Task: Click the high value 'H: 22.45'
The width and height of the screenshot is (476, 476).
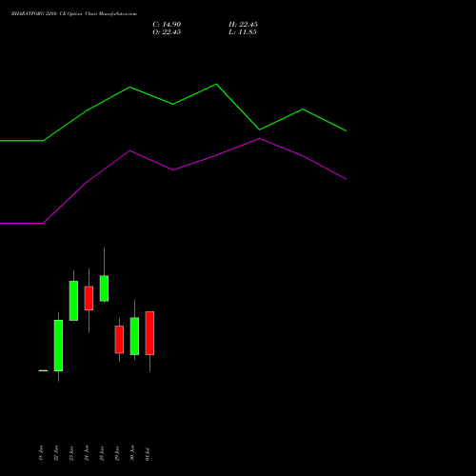Action: pos(243,25)
